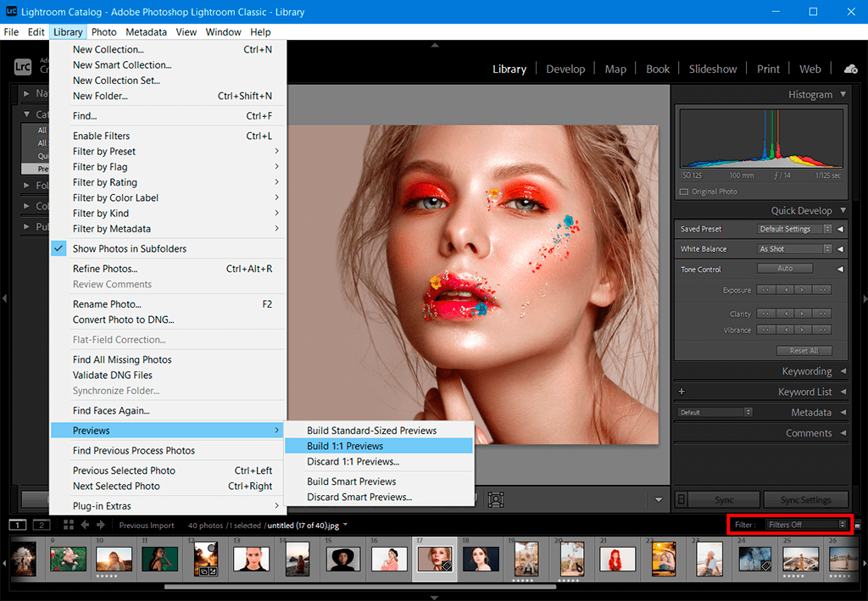Click the Auto tone button
This screenshot has height=601, width=868.
click(x=785, y=269)
